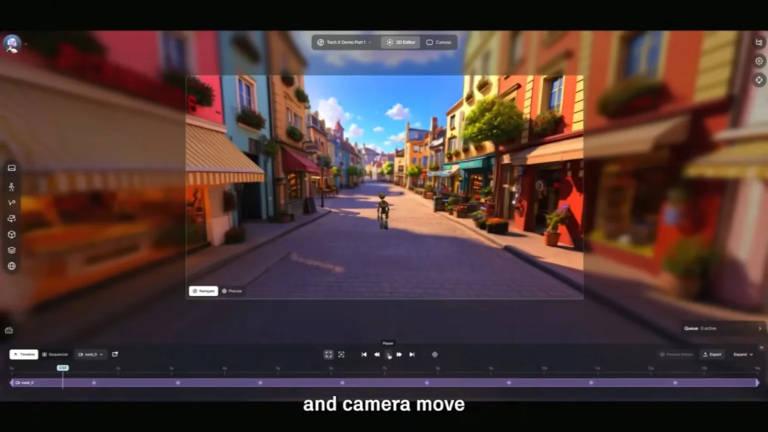Click the cube object icon in left sidebar

[x=12, y=235]
